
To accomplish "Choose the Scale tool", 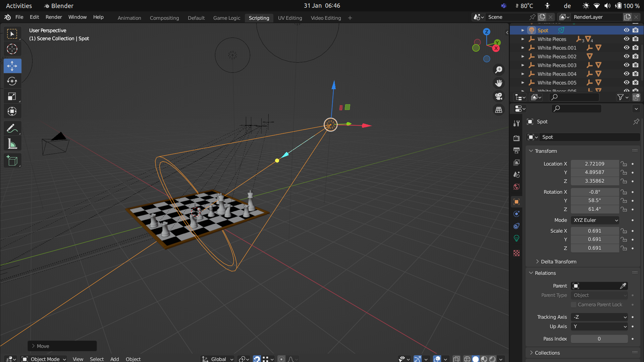I will [12, 97].
